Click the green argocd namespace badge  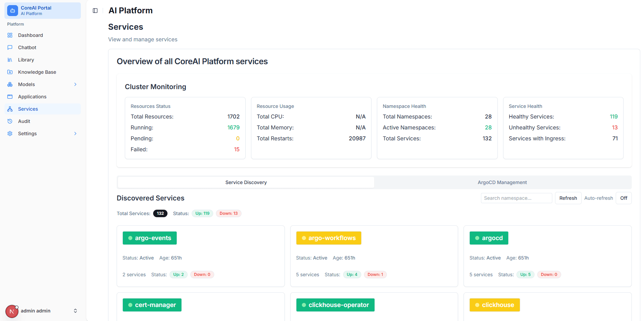tap(489, 238)
